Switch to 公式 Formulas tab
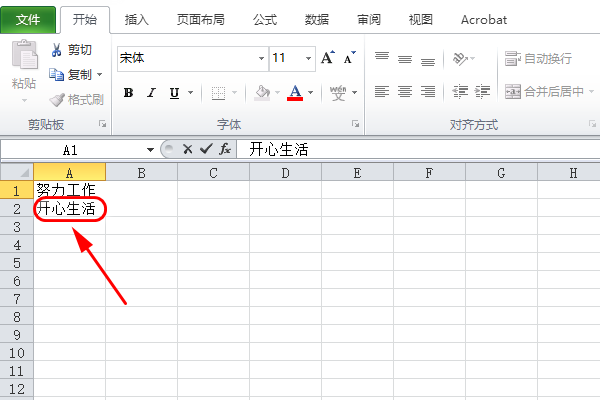The image size is (600, 400). pyautogui.click(x=265, y=20)
